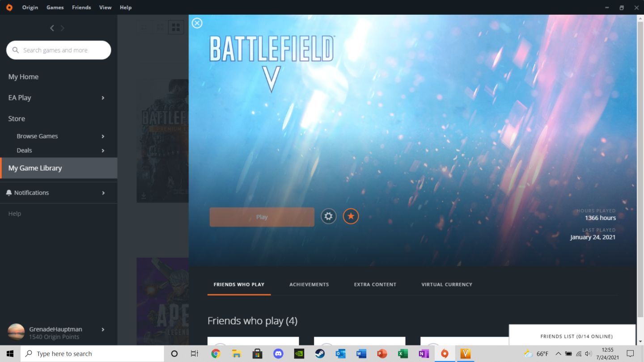The image size is (644, 362).
Task: Focus the Search games and more field
Action: (59, 50)
